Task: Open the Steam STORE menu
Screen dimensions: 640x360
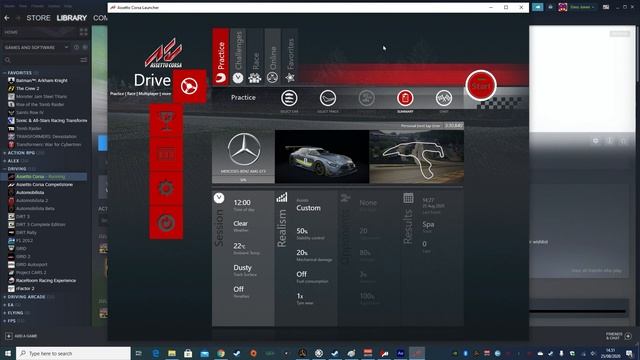Action: pyautogui.click(x=38, y=18)
